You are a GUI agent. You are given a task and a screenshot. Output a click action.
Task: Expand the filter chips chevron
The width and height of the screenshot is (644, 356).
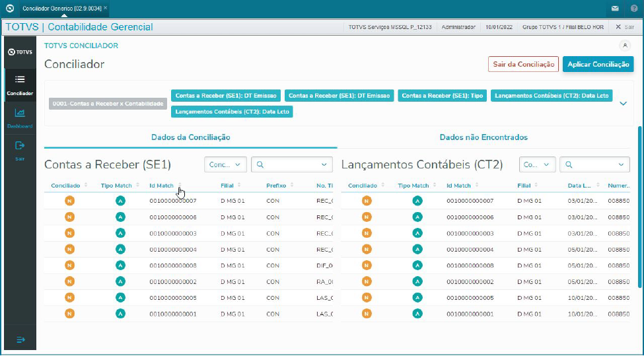coord(623,104)
